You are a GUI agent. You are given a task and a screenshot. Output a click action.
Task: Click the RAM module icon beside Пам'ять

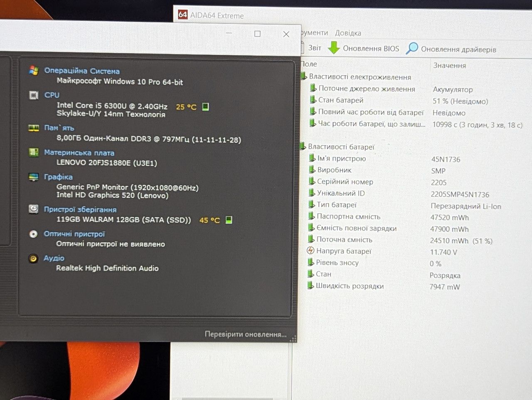[34, 128]
